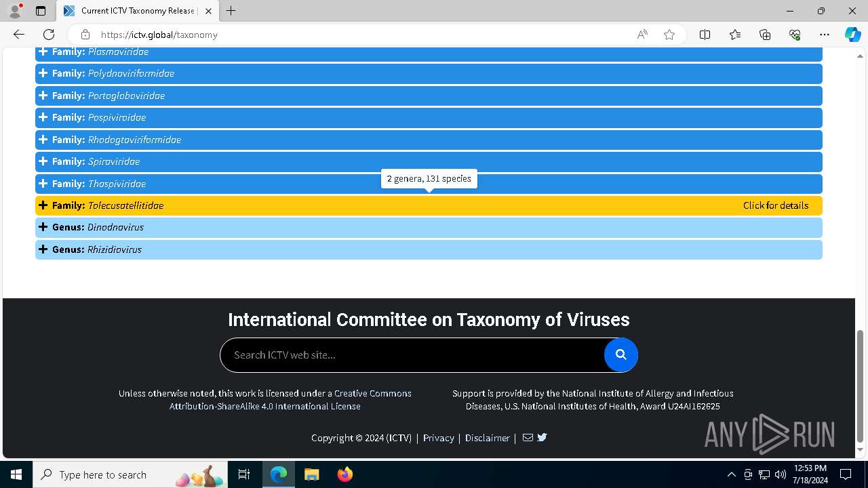The image size is (868, 488).
Task: Open the tab actions menu
Action: (x=41, y=11)
